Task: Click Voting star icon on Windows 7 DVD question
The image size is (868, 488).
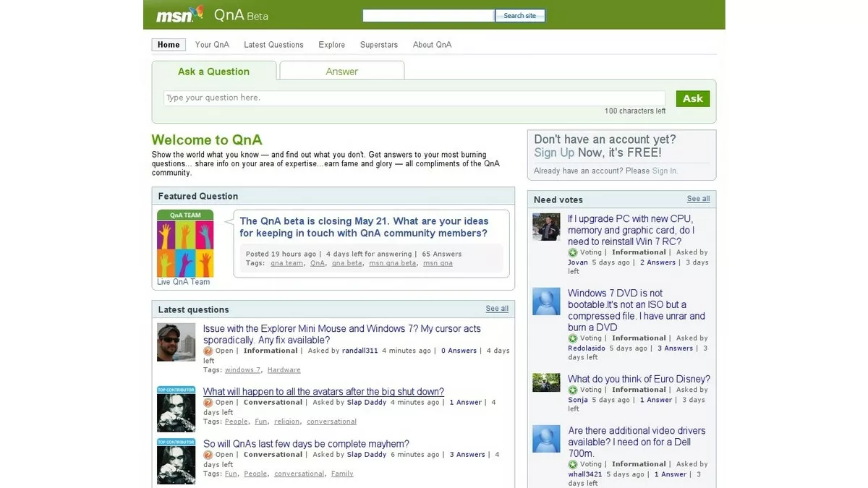Action: pyautogui.click(x=573, y=338)
